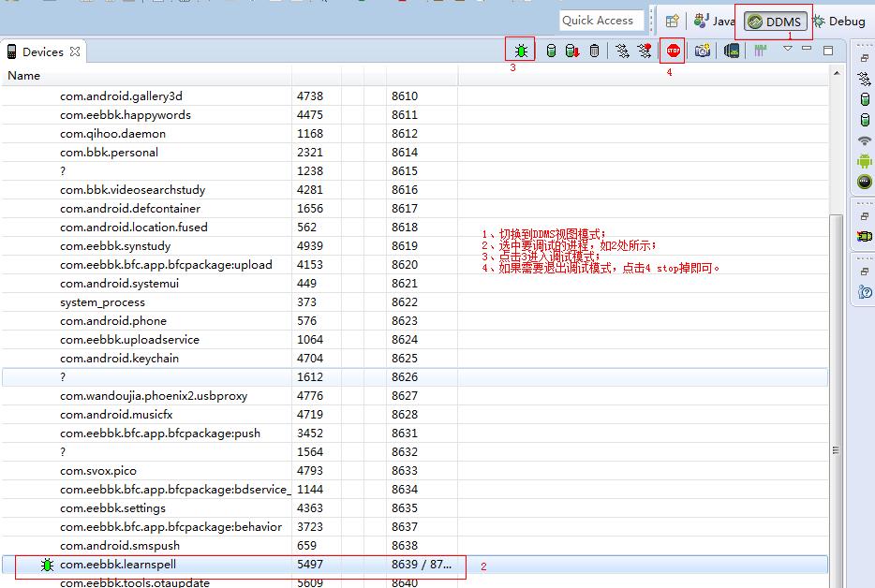Viewport: 875px width, 588px height.
Task: Click the Update Threads icon
Action: tap(622, 51)
